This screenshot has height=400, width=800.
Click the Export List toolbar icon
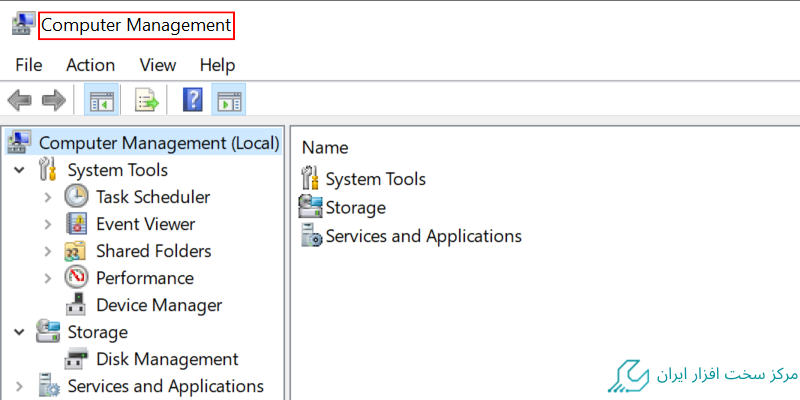pyautogui.click(x=147, y=99)
